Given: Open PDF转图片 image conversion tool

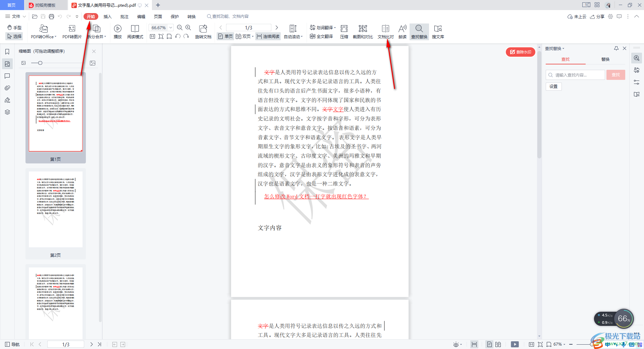Looking at the screenshot, I should click(72, 32).
